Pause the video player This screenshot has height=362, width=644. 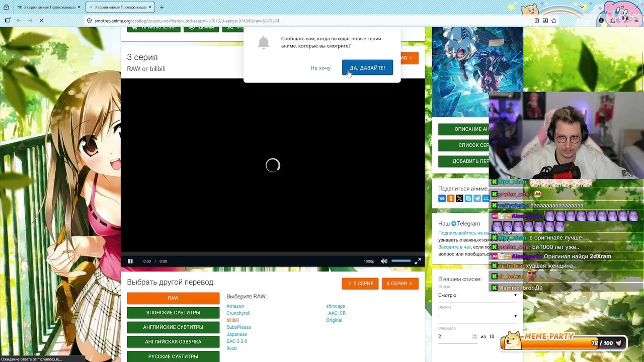[x=130, y=261]
